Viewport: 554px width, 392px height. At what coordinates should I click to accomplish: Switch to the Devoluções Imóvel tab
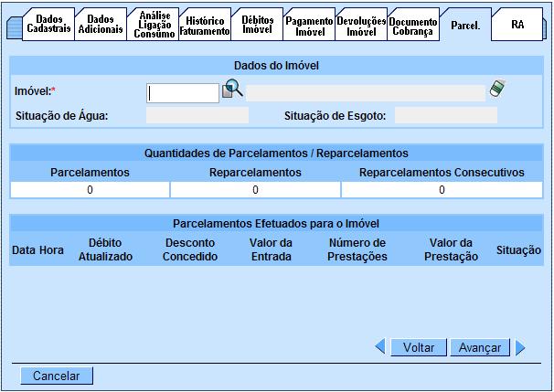click(361, 26)
